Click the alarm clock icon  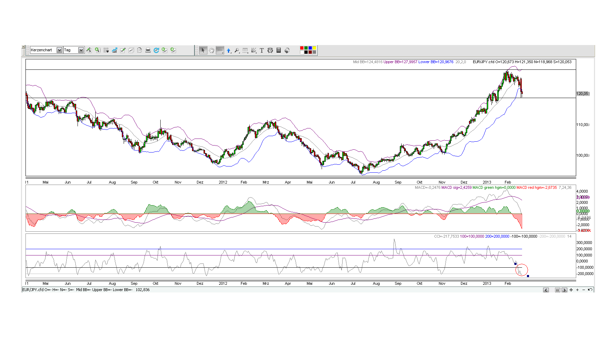click(x=270, y=50)
